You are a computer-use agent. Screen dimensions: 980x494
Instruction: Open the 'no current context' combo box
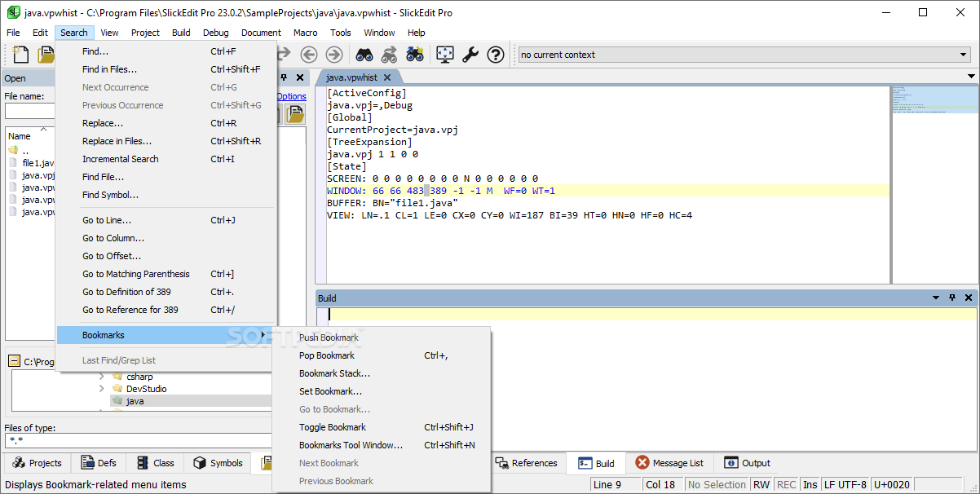pyautogui.click(x=744, y=55)
